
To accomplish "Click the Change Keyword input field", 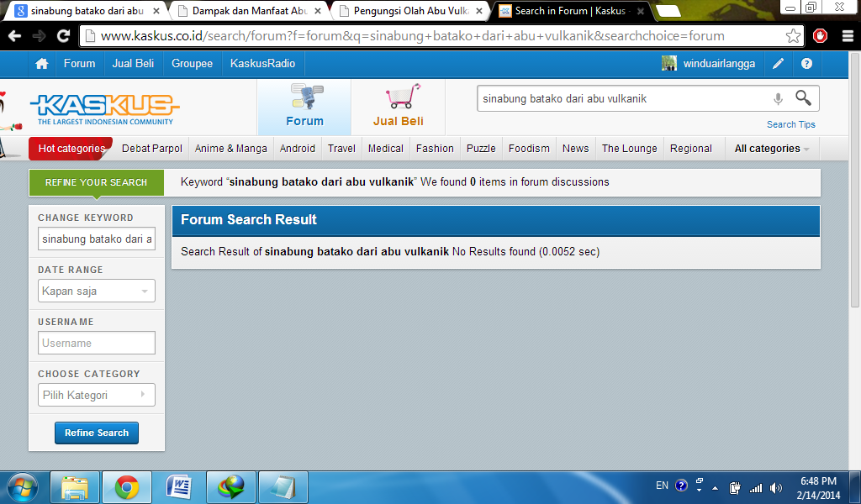I will tap(97, 239).
